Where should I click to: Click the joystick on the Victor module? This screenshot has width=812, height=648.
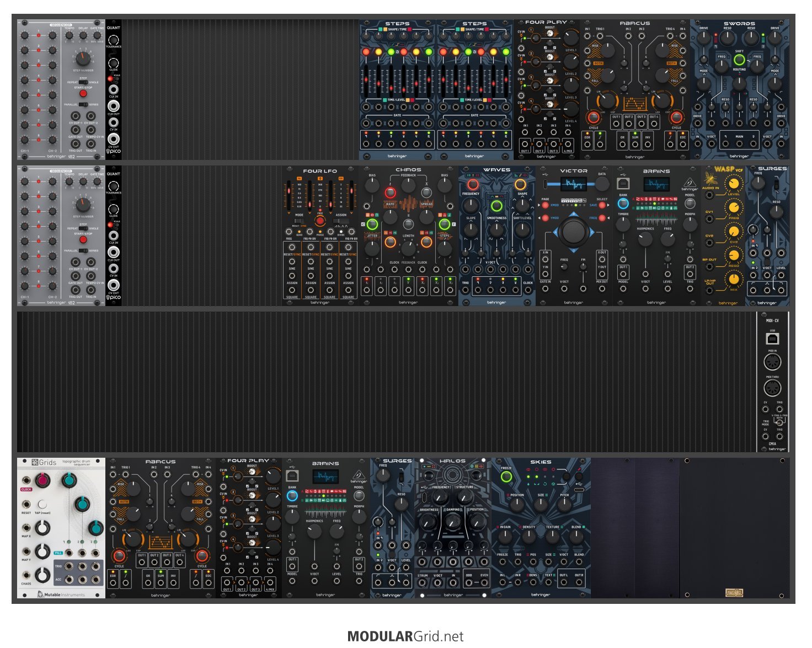[x=574, y=232]
